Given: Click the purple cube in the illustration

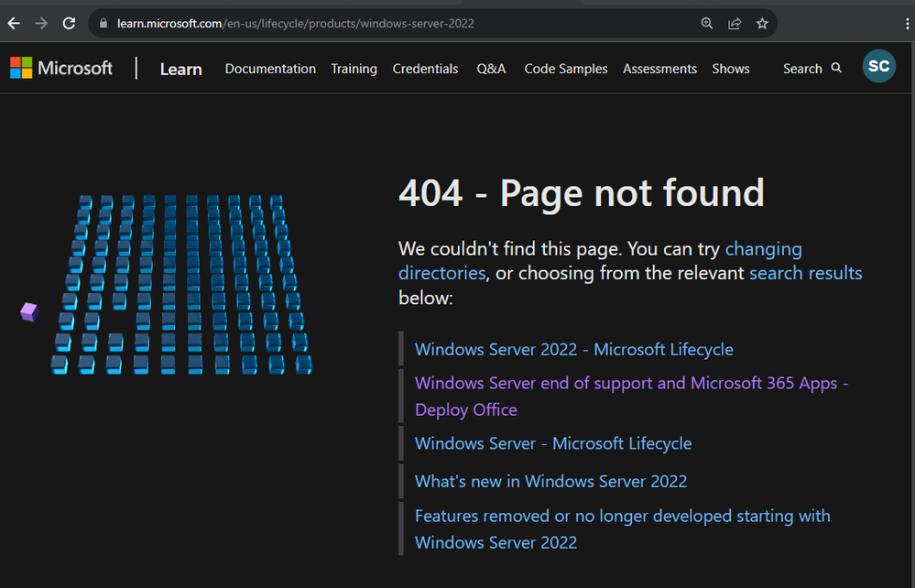Looking at the screenshot, I should click(x=29, y=312).
